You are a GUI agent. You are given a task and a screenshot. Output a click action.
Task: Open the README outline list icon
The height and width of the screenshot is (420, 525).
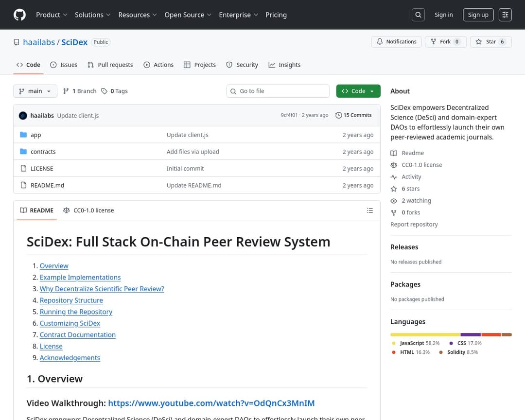click(370, 210)
